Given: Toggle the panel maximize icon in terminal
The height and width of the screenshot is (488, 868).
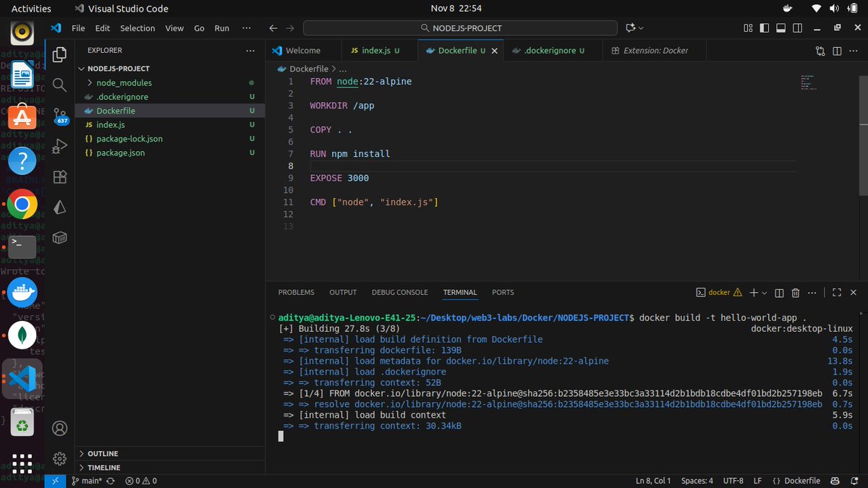Looking at the screenshot, I should coord(837,292).
